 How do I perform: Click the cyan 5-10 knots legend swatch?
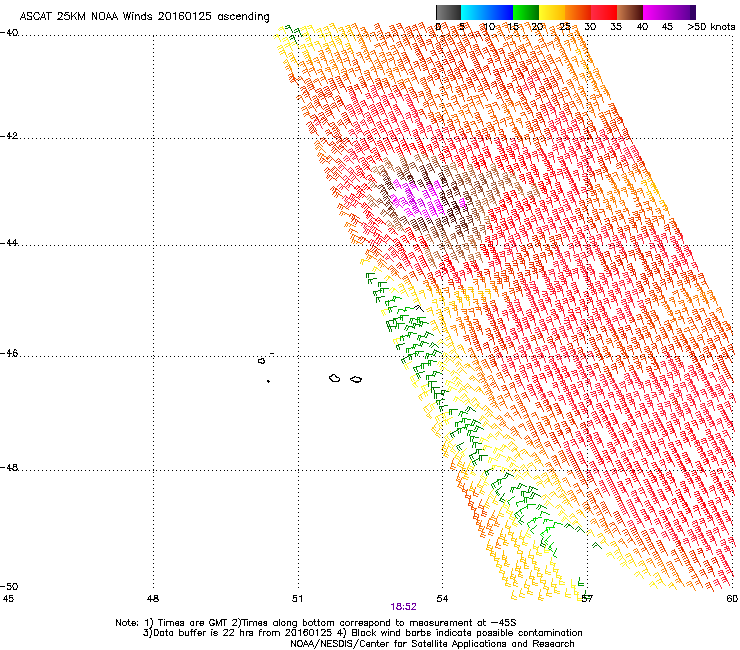click(474, 12)
